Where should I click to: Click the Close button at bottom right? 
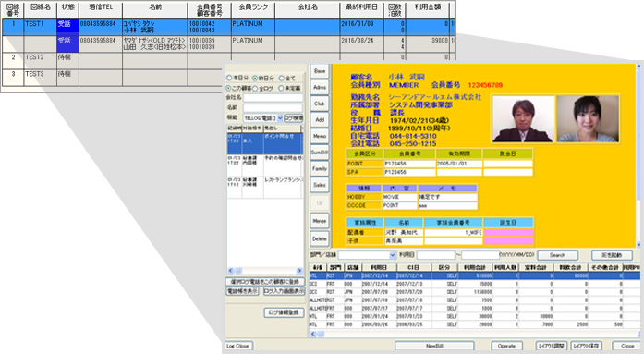[x=626, y=347]
